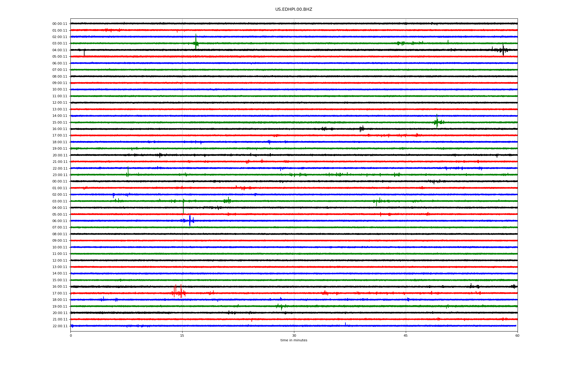The image size is (588, 368).
Task: Click the red burst on the second 17:00:11 trace
Action: point(178,293)
